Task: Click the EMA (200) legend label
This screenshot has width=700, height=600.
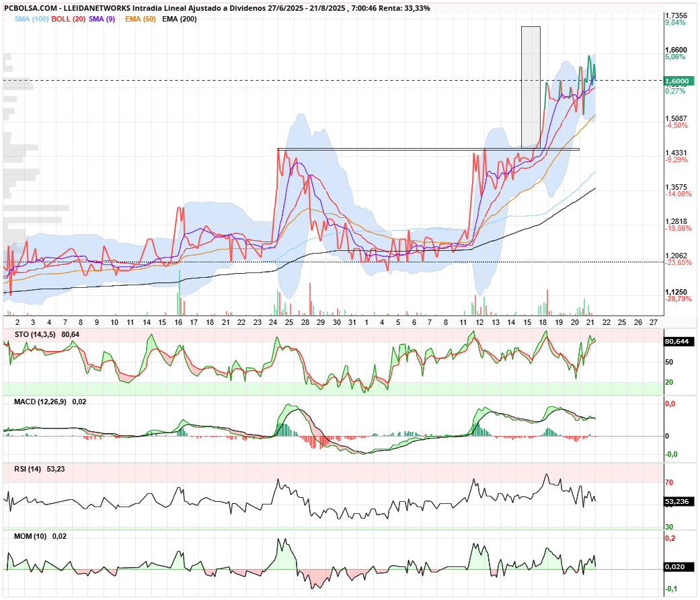Action: pyautogui.click(x=179, y=20)
